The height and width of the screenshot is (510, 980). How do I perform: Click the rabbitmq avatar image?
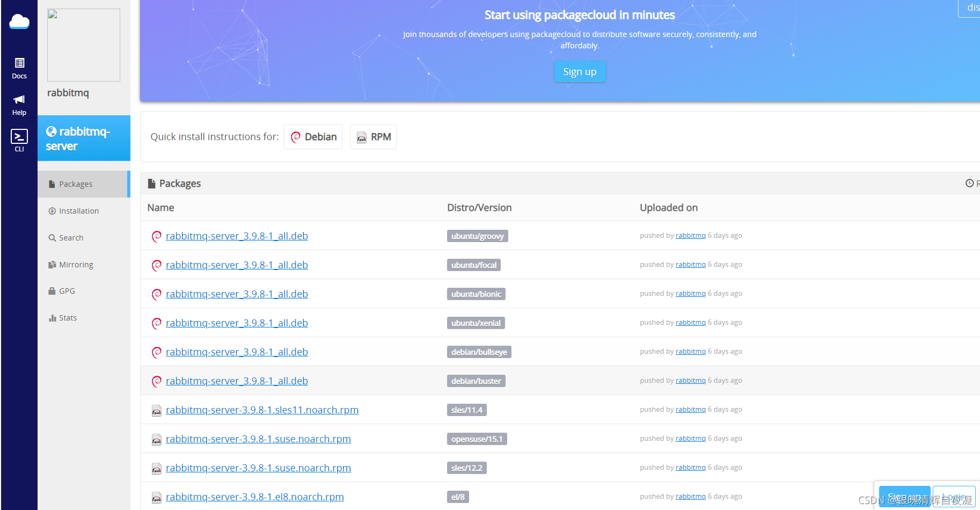point(84,45)
